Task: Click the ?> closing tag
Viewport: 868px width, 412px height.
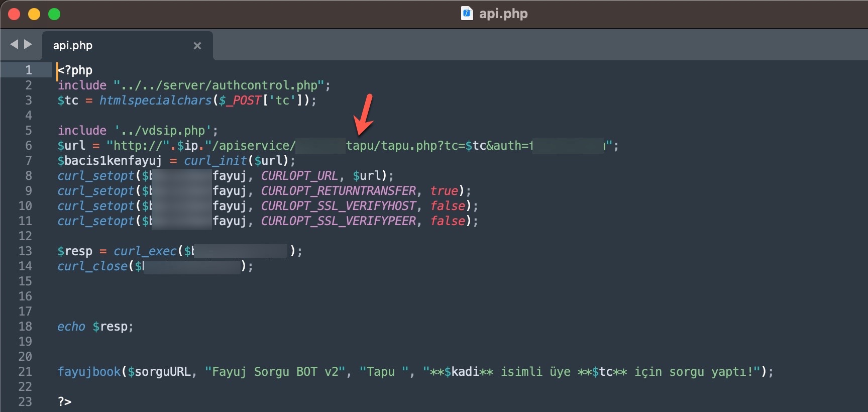Action: [x=65, y=401]
